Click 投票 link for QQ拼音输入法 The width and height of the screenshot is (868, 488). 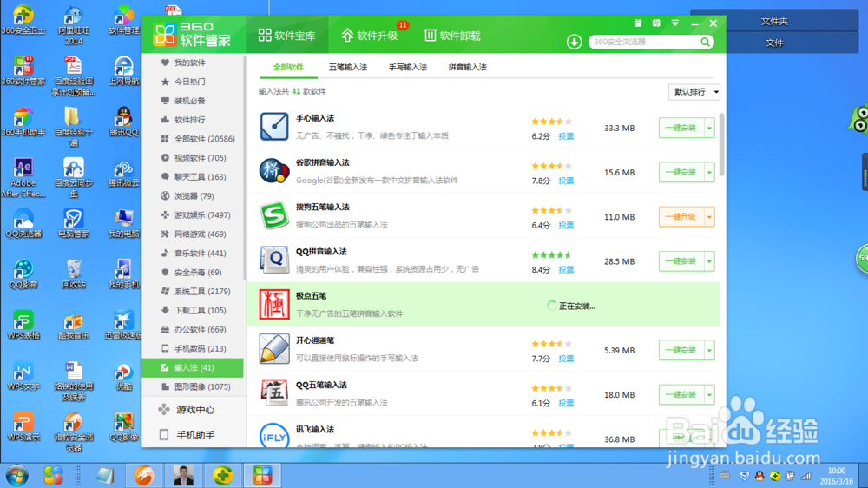[566, 270]
